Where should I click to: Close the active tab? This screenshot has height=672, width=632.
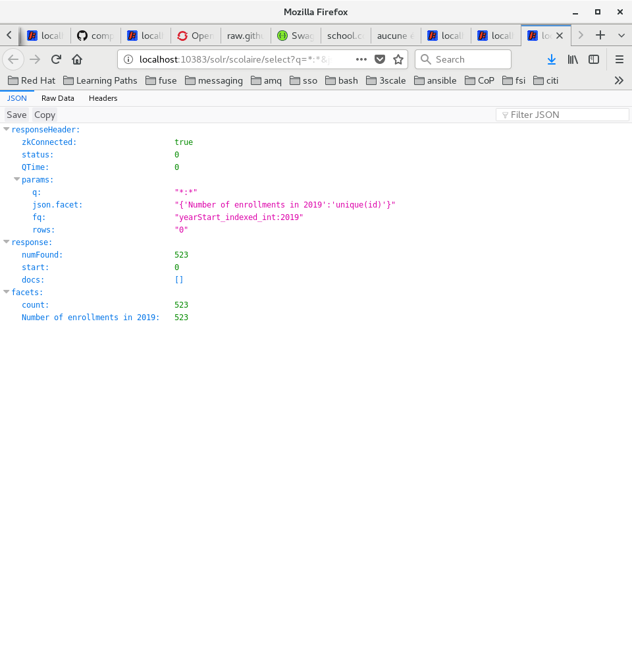pos(559,36)
